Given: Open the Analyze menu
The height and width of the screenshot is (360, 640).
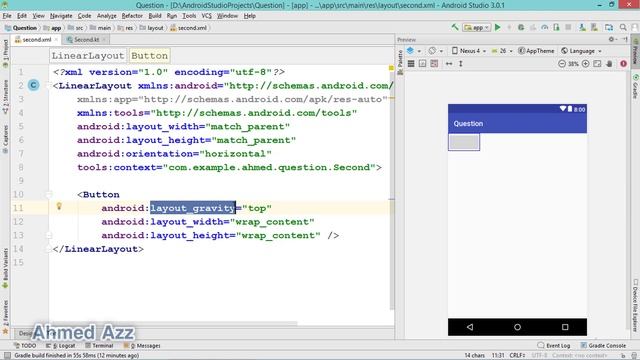Looking at the screenshot, I should (107, 16).
